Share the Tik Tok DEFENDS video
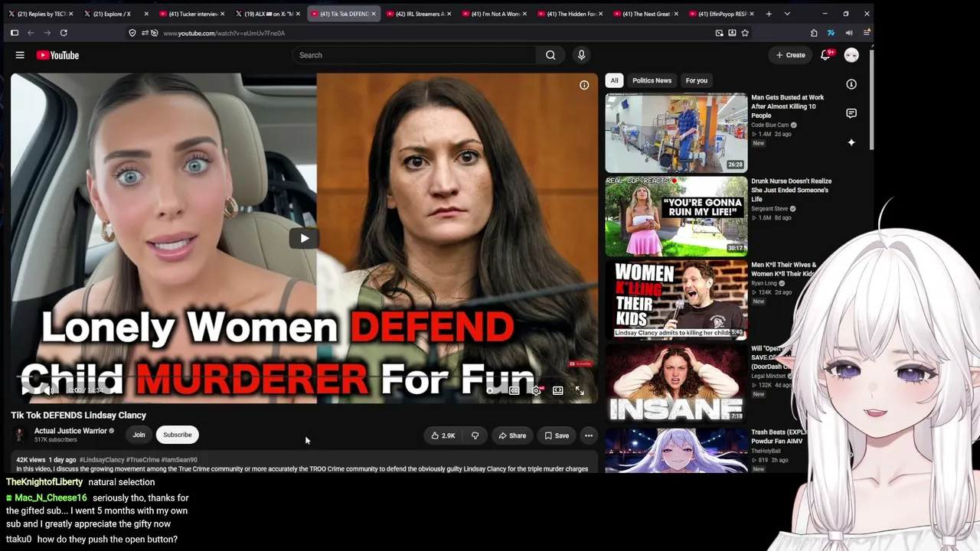The height and width of the screenshot is (551, 980). [512, 435]
